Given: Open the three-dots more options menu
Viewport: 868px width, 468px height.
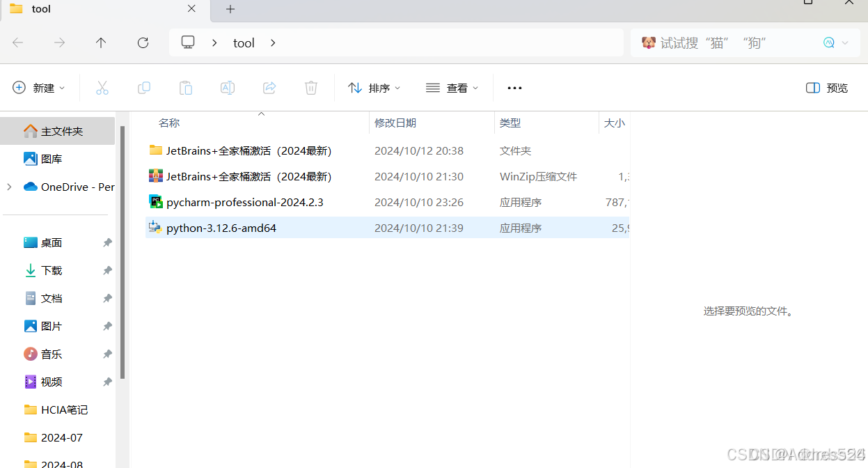Looking at the screenshot, I should tap(514, 88).
